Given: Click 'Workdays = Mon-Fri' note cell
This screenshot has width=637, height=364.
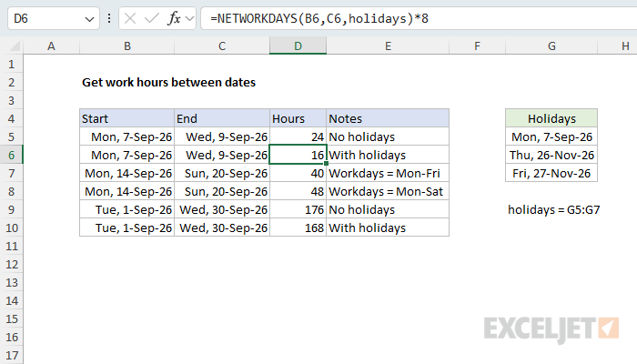Looking at the screenshot, I should (x=388, y=173).
